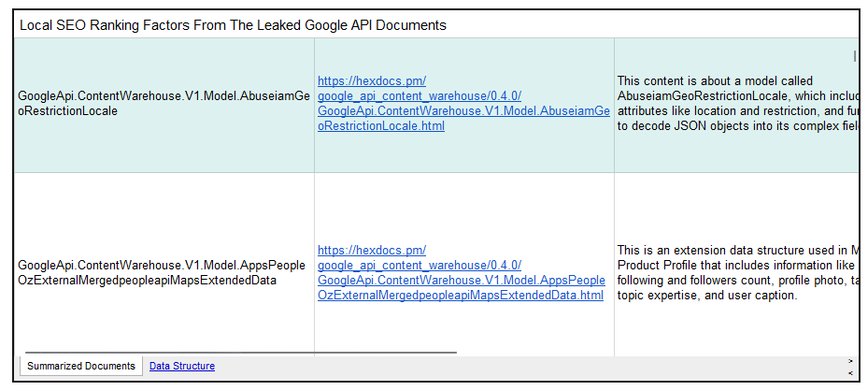Click the horizontal scrollbar thumb above tabs

click(241, 353)
